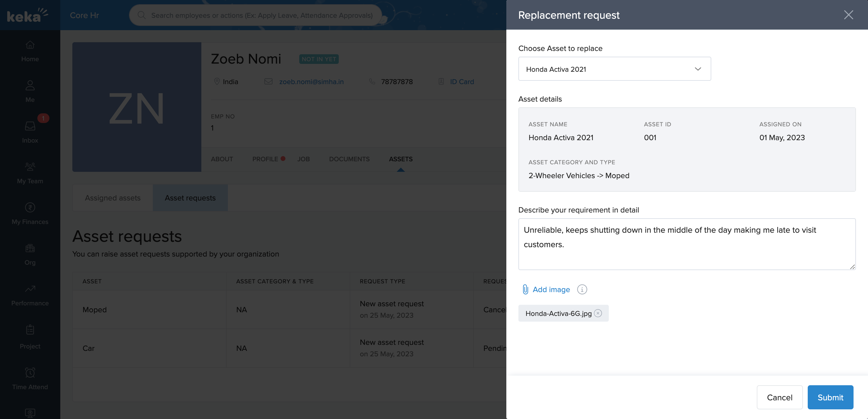Viewport: 868px width, 419px height.
Task: Close the Replacement request panel
Action: 848,15
